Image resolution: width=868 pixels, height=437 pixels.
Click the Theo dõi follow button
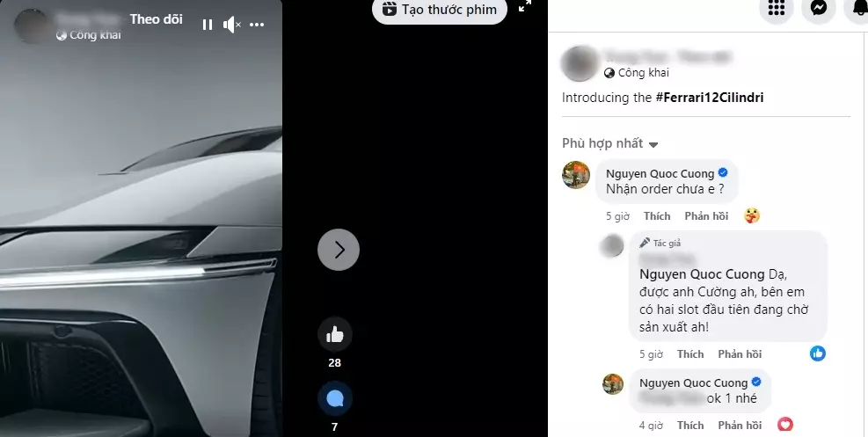click(x=157, y=18)
